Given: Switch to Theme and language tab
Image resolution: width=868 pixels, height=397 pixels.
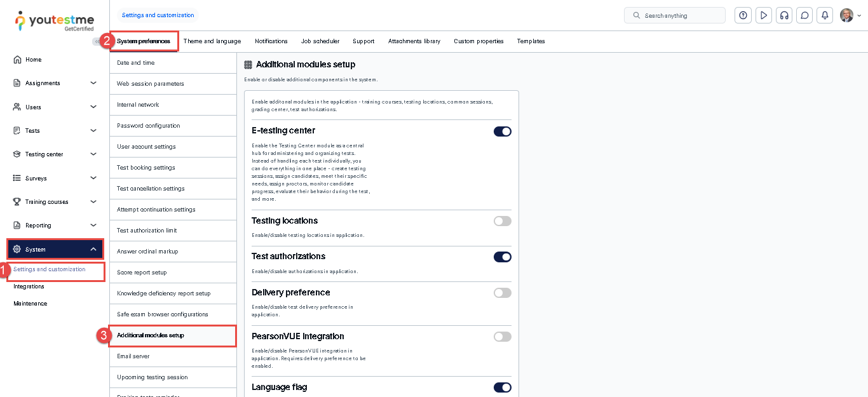Looking at the screenshot, I should 212,41.
